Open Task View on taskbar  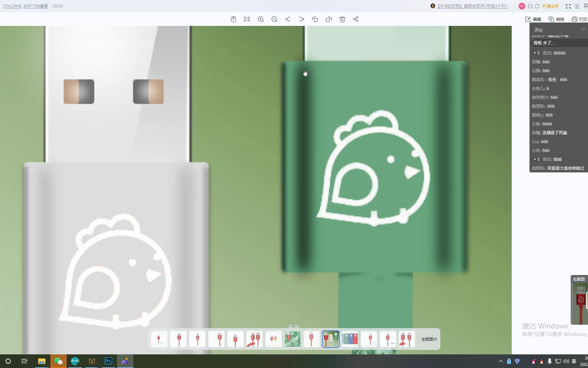click(x=24, y=361)
